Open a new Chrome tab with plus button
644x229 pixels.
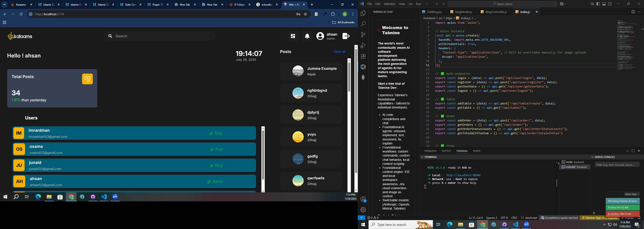pyautogui.click(x=312, y=4)
